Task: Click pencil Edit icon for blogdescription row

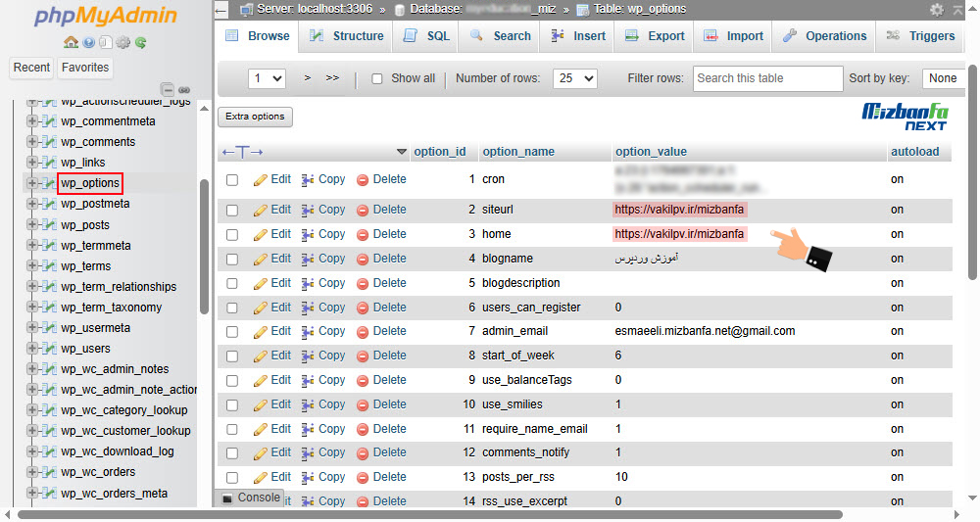Action: pyautogui.click(x=261, y=283)
